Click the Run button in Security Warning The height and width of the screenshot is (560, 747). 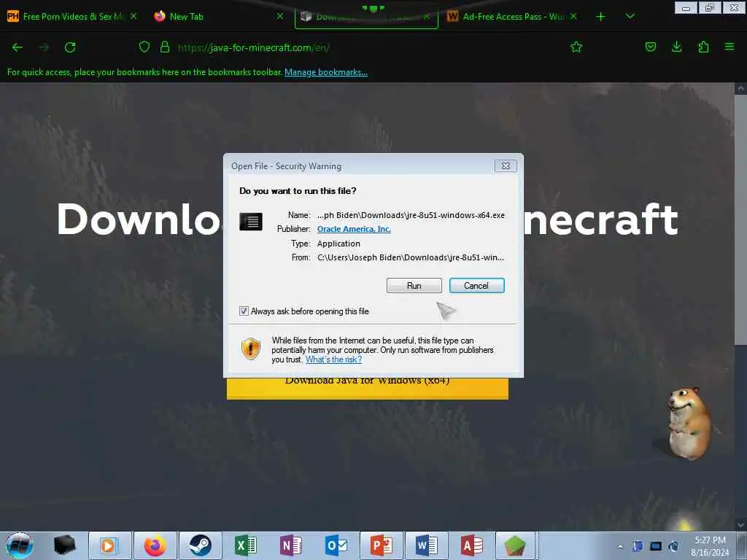[414, 286]
